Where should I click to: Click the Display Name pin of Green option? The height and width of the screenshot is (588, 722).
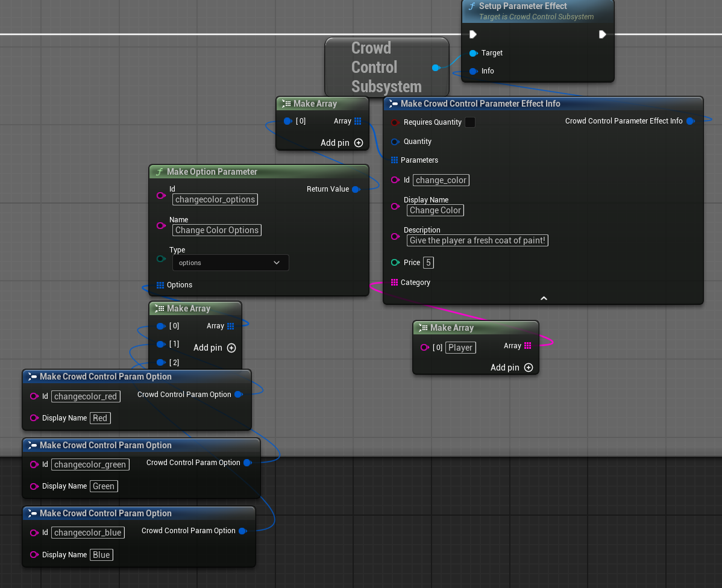(34, 486)
